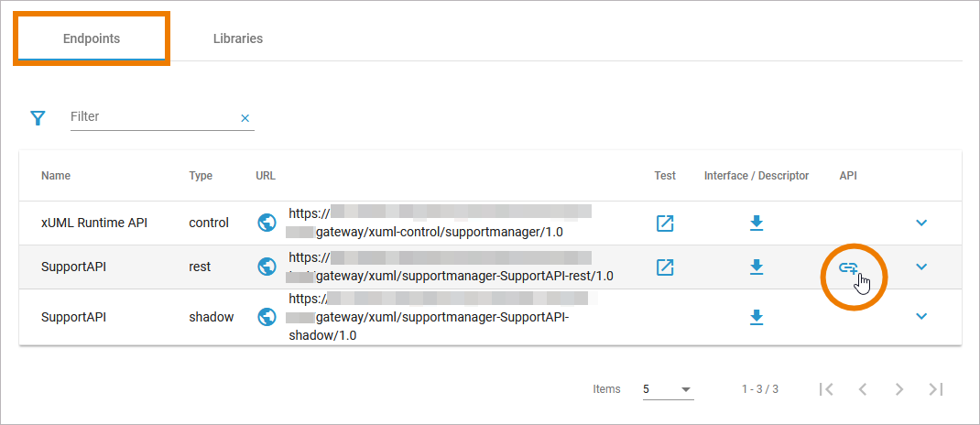Click globe icon of SupportAPI rest URL
Screen dimensions: 980x425
[267, 267]
